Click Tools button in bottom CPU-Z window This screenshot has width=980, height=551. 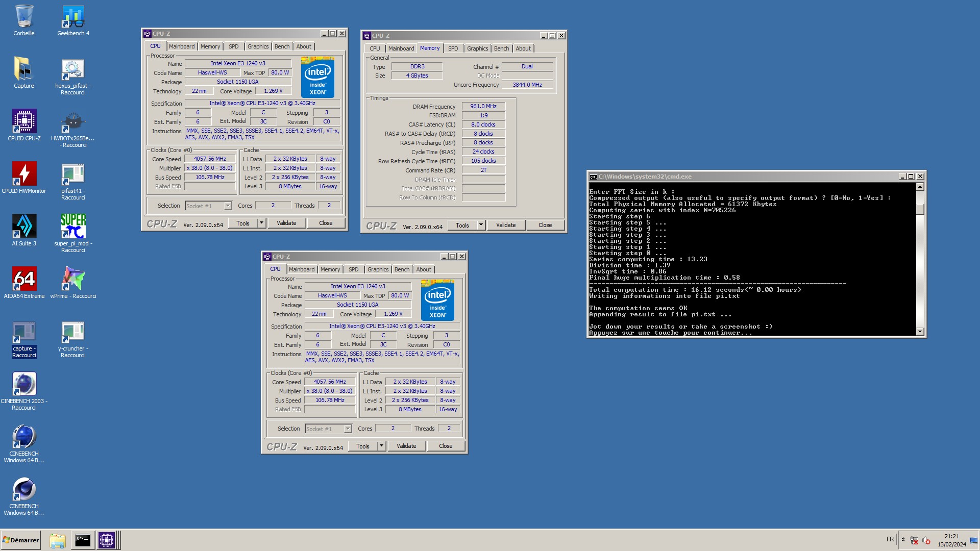pyautogui.click(x=363, y=446)
